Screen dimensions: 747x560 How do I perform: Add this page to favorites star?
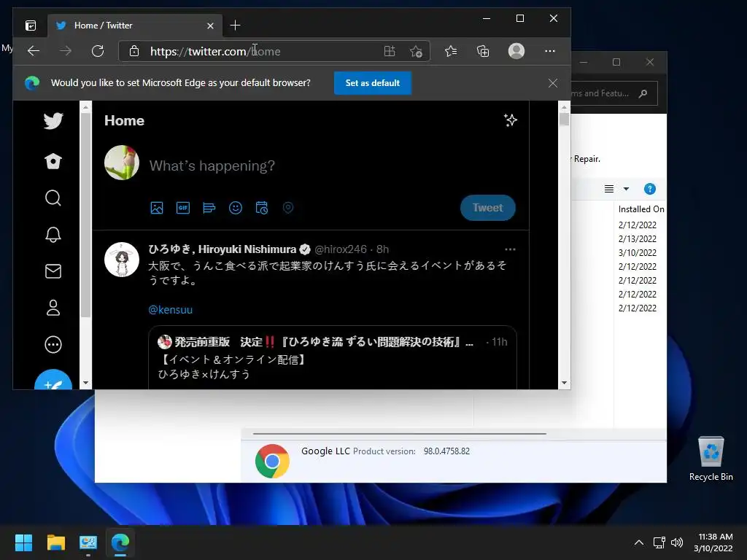coord(416,51)
